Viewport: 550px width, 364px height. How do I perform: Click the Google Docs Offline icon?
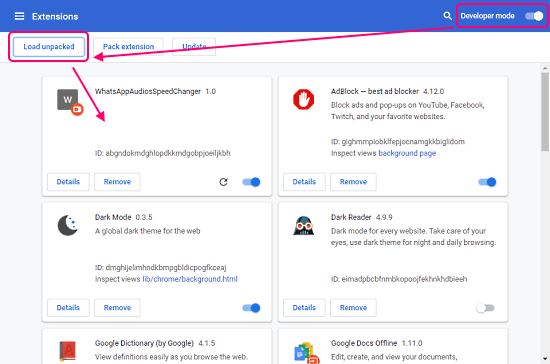point(306,353)
